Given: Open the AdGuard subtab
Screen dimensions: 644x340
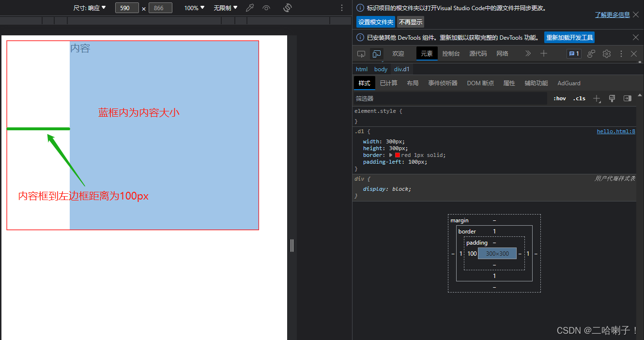Looking at the screenshot, I should pos(569,83).
